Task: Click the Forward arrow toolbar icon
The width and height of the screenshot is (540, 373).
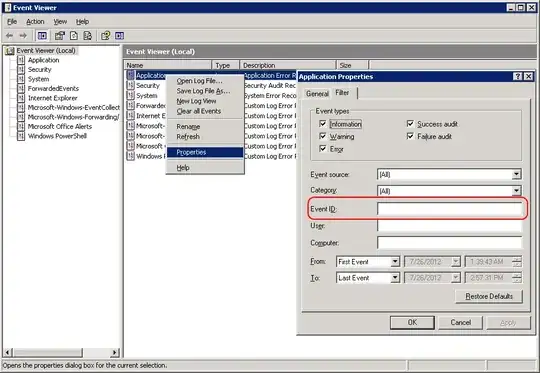Action: [23, 35]
